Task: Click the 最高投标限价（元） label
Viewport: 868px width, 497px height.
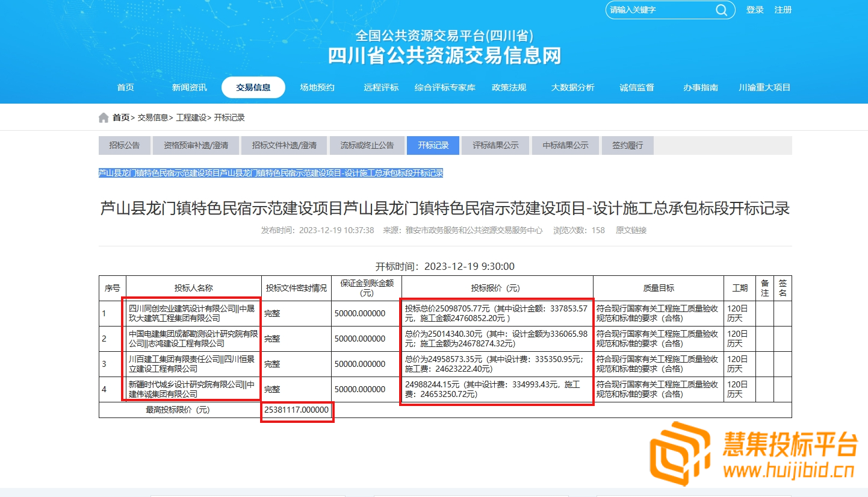Action: tap(181, 410)
